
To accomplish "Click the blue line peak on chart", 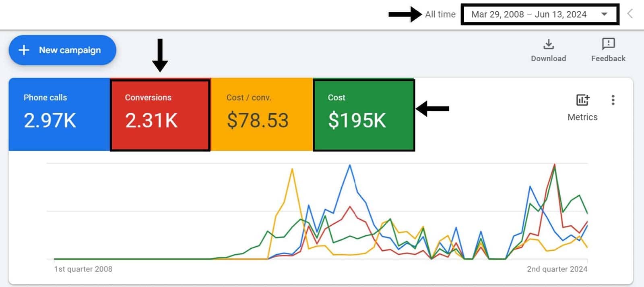I will [350, 165].
